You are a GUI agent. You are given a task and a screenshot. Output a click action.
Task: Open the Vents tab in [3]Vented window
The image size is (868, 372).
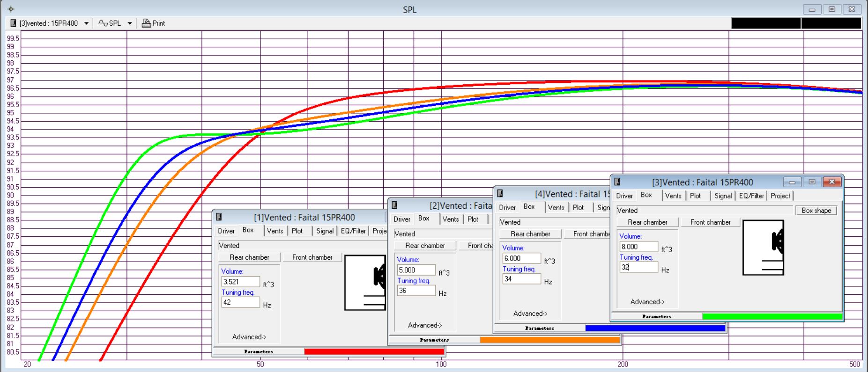click(673, 196)
